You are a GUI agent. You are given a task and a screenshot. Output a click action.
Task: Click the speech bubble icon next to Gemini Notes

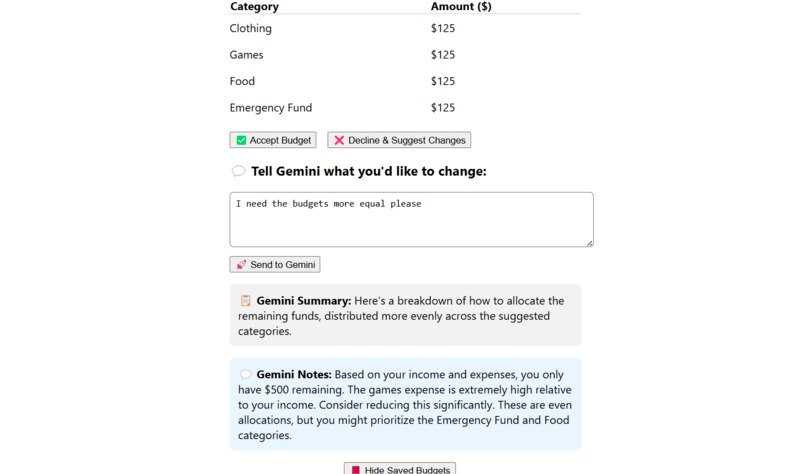coord(246,374)
